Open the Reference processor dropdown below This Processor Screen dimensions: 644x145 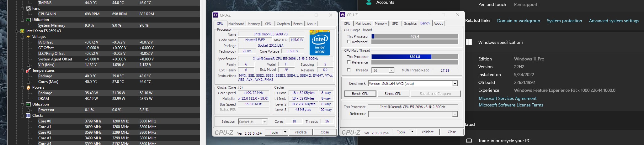coord(455,114)
